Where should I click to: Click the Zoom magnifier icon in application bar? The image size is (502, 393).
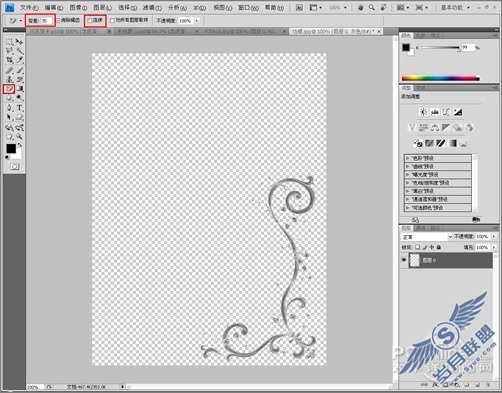pos(372,7)
